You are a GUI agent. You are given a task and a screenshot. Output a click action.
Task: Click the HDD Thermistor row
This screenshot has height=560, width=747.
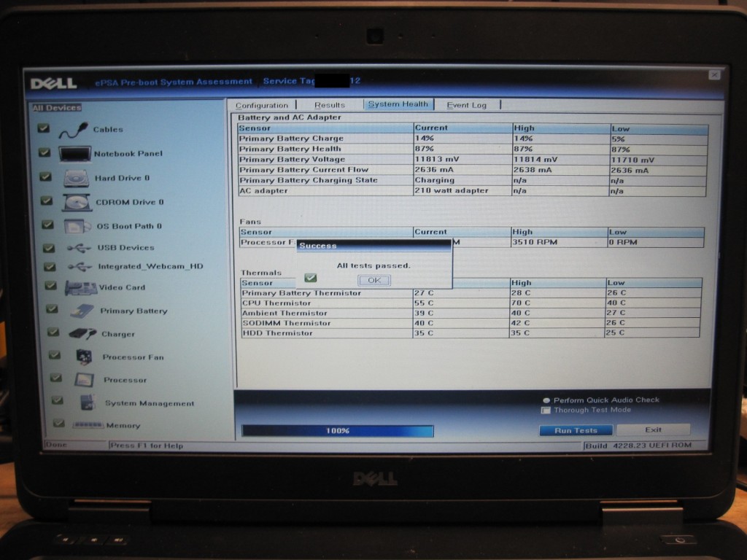pyautogui.click(x=471, y=332)
